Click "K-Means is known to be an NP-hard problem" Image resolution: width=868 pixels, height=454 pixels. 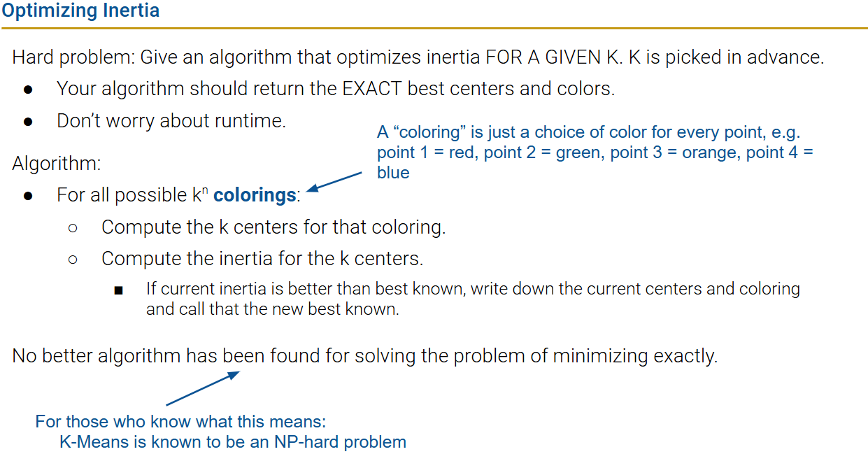click(x=233, y=442)
